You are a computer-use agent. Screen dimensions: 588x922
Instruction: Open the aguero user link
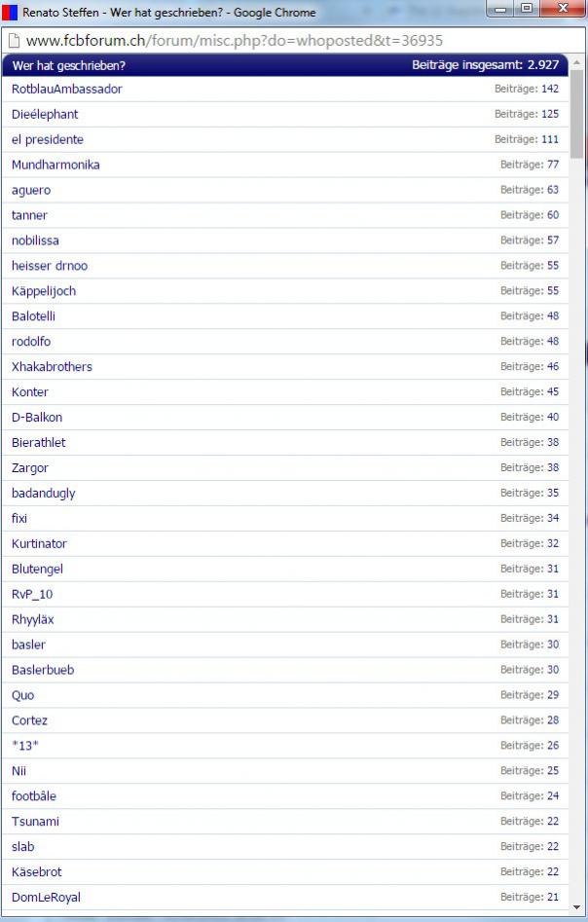pos(31,190)
